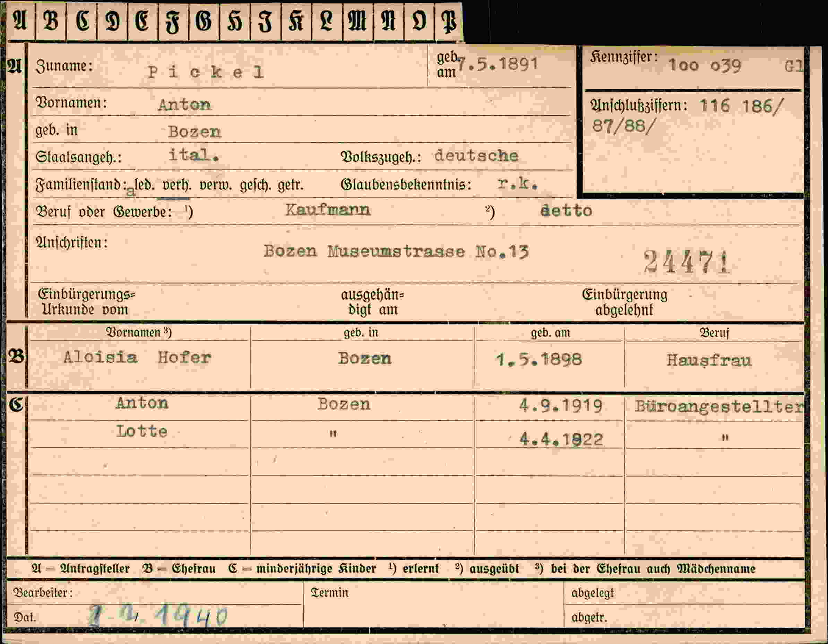This screenshot has height=644, width=828.
Task: Click the legend text "B = Ehefrau"
Action: (x=179, y=568)
